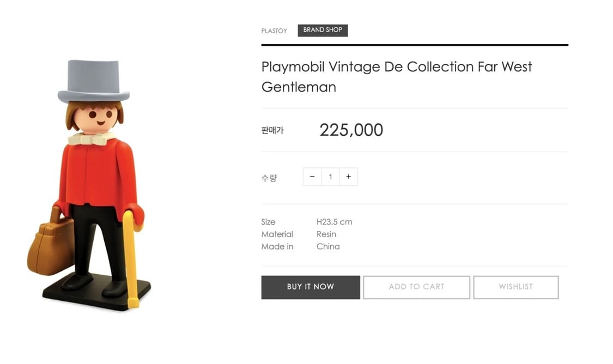Select the Made in specification label
The image size is (613, 364).
[x=277, y=246]
